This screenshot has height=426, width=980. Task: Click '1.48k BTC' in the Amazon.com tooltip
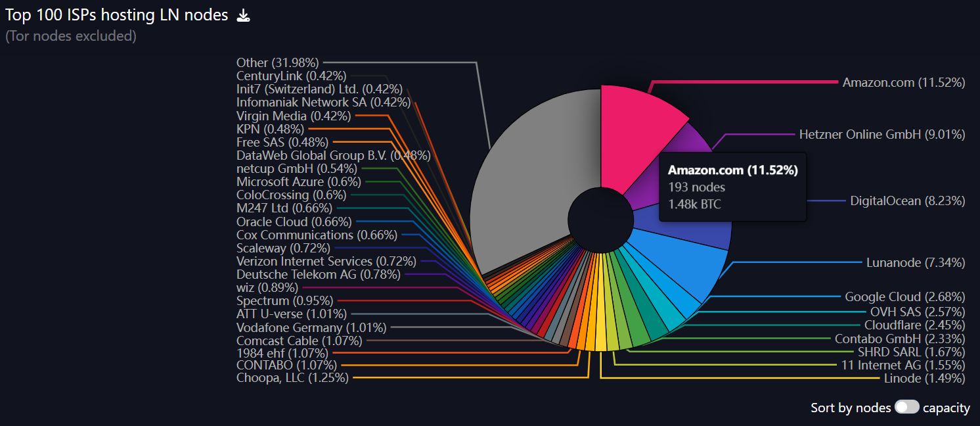coord(694,204)
